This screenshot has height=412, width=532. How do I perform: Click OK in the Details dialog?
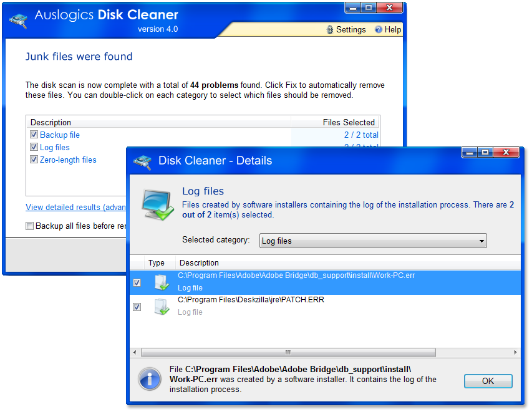pos(488,381)
